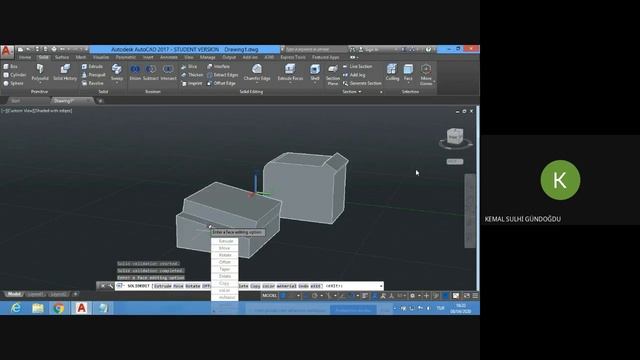Open the Visualize ribbon tab
Screen dimensions: 640x360
[101, 58]
